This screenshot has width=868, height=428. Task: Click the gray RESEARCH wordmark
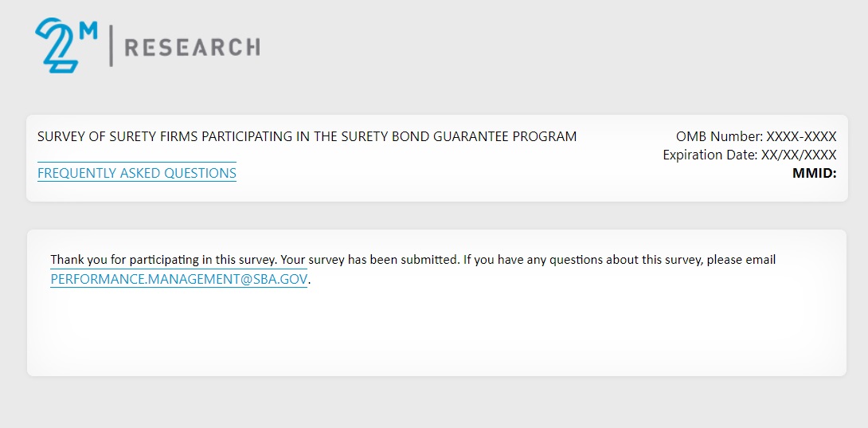(191, 48)
